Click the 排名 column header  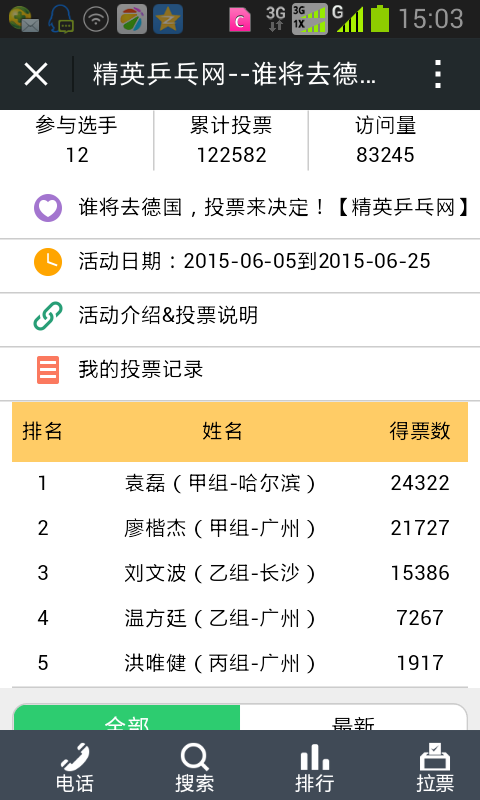(42, 432)
